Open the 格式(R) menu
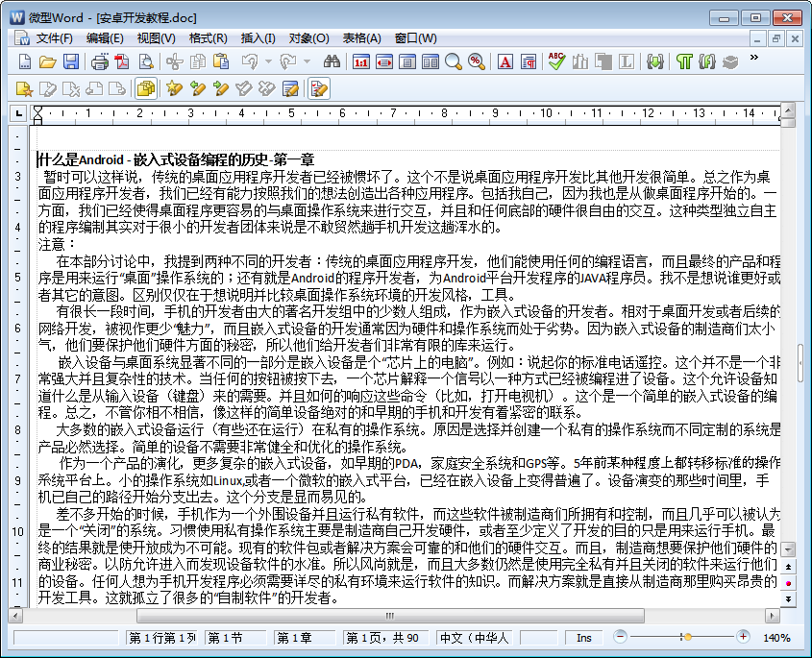 click(x=208, y=38)
